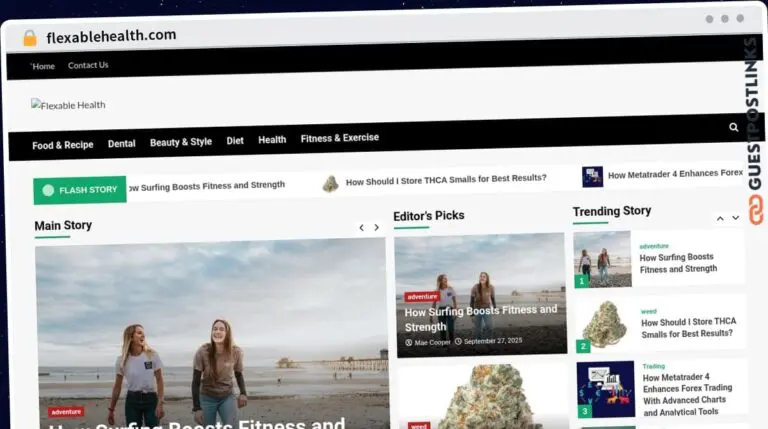768x429 pixels.
Task: Click the green Flash Story label
Action: pyautogui.click(x=80, y=189)
